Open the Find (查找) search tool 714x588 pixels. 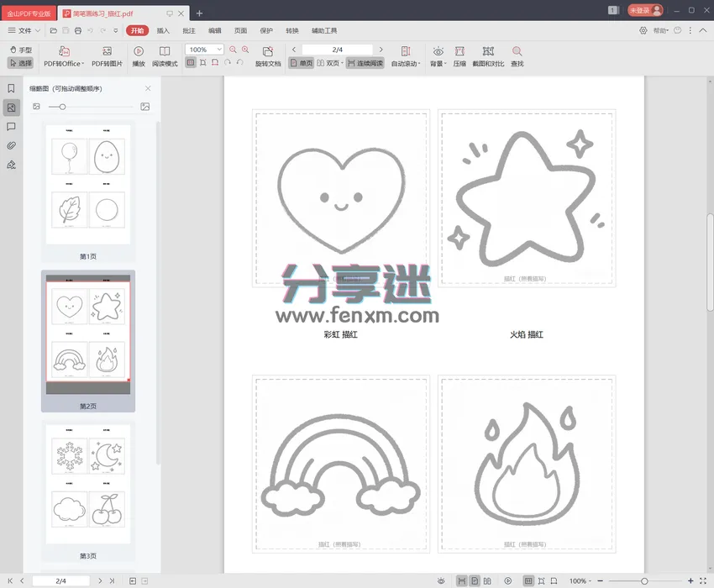[517, 56]
